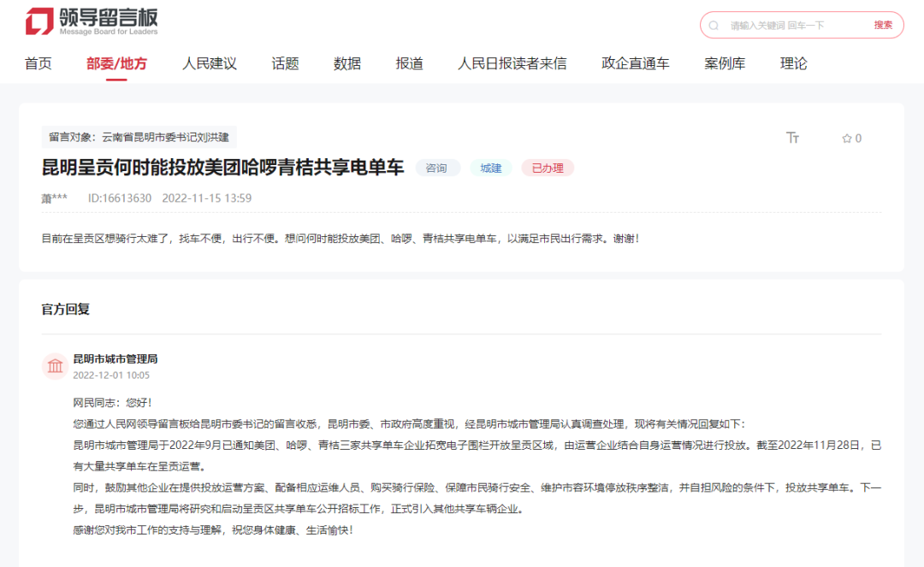Click the post date 2022-11-15 13:59

[x=207, y=198]
